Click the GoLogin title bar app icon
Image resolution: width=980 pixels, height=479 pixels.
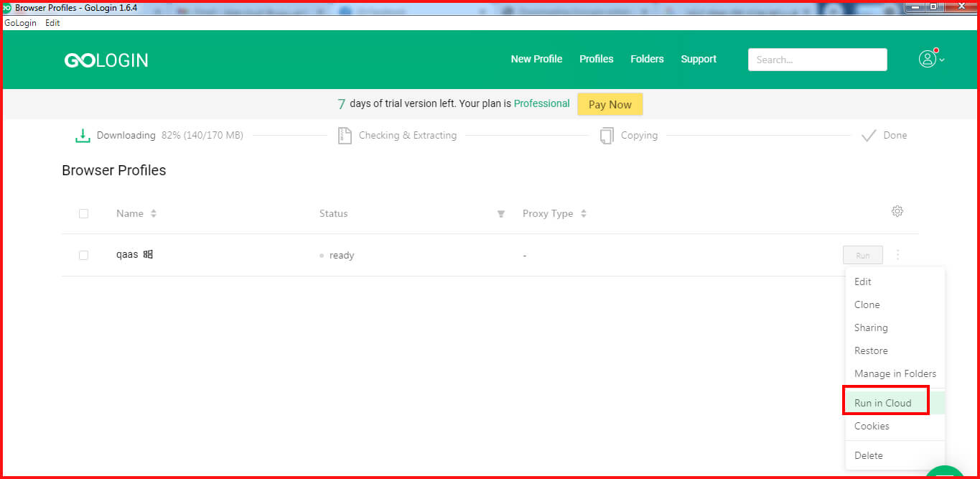[x=7, y=7]
